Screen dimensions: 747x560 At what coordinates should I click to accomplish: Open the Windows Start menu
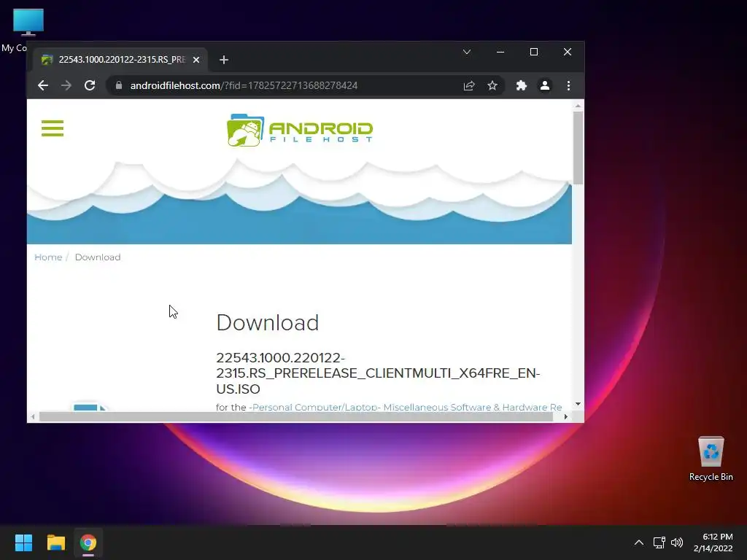23,542
